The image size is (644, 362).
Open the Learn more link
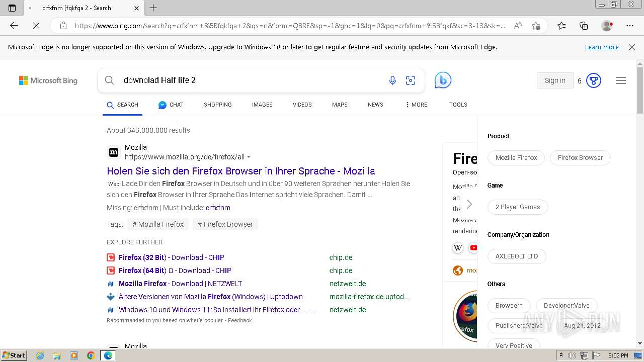(602, 47)
